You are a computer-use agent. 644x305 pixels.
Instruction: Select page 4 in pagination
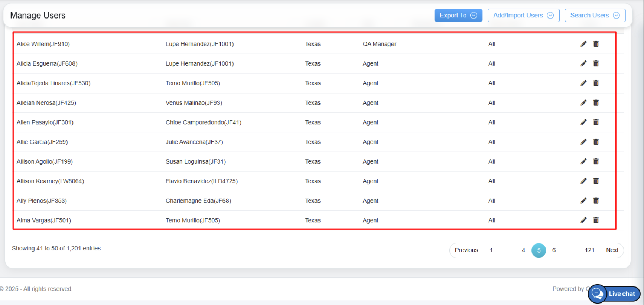[x=523, y=250]
